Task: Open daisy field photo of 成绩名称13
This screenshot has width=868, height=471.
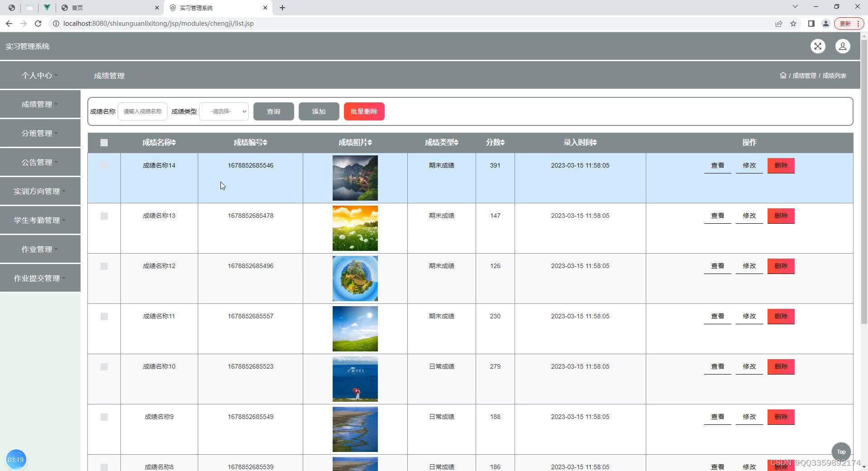Action: click(x=355, y=228)
